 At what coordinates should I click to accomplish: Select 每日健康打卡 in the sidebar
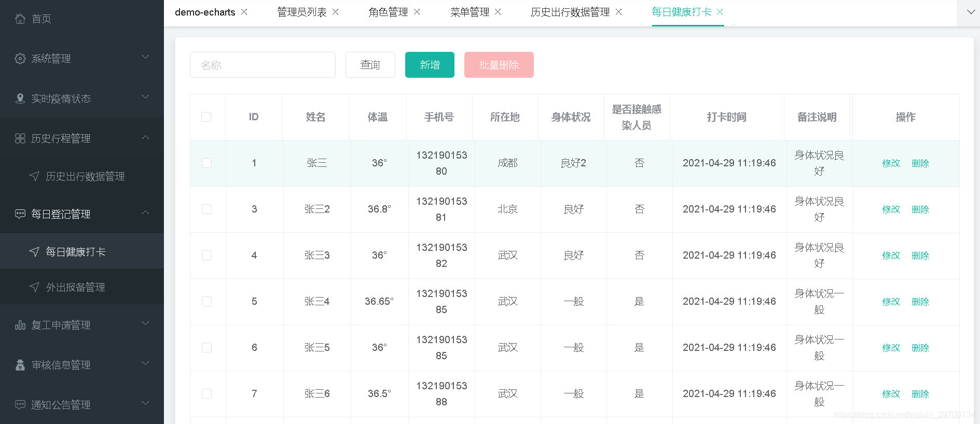82,252
